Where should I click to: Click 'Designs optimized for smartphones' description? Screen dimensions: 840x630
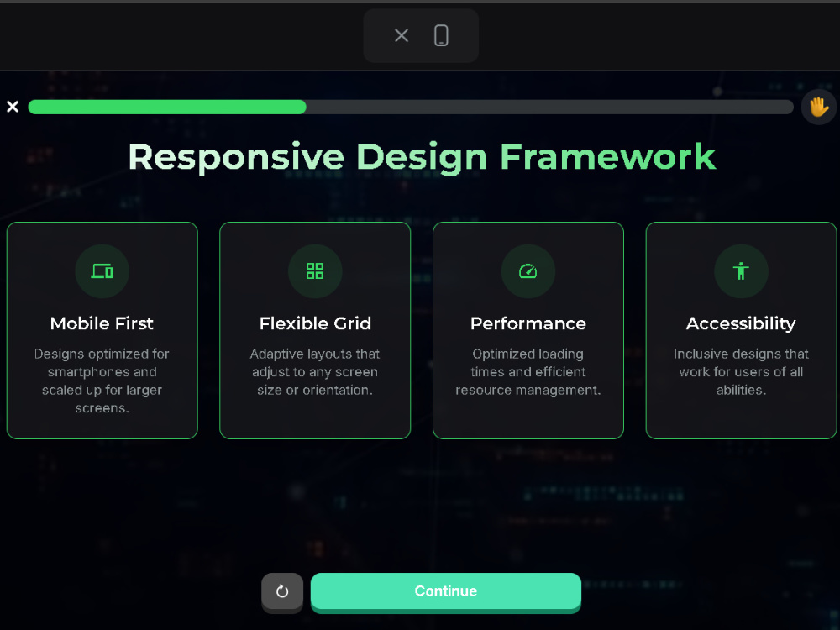pos(102,381)
